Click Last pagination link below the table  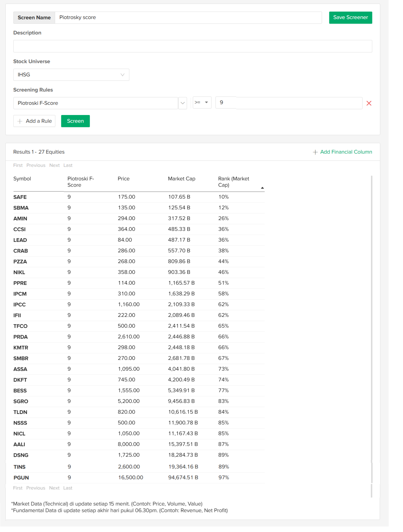[x=68, y=488]
